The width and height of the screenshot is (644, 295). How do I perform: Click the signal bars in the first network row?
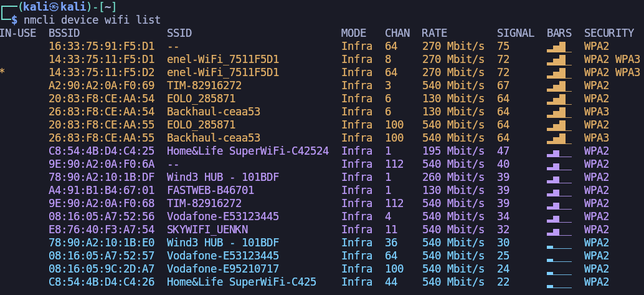click(x=559, y=46)
